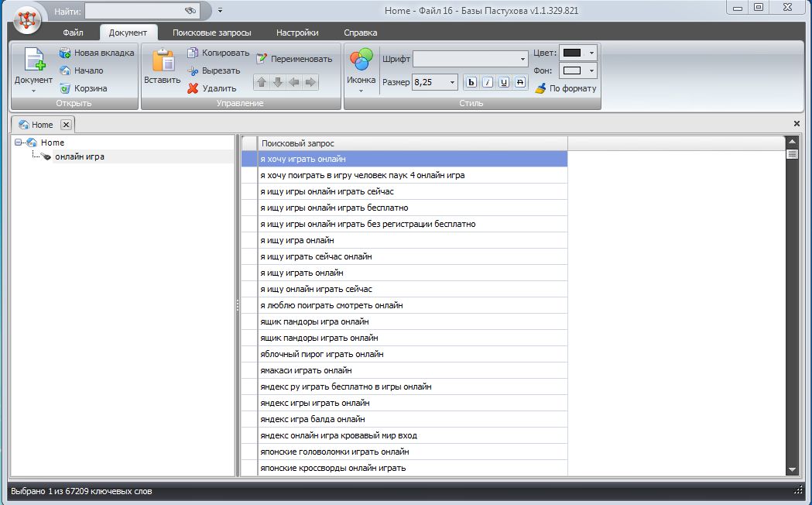The height and width of the screenshot is (505, 812).
Task: Open the Настройки tab
Action: point(297,32)
